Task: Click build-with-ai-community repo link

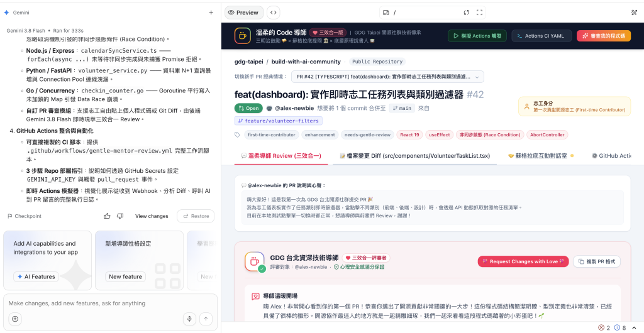Action: click(x=306, y=62)
